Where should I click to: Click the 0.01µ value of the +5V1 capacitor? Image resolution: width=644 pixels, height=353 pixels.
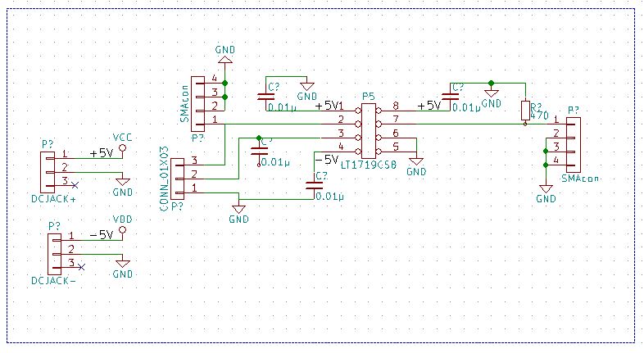[282, 107]
